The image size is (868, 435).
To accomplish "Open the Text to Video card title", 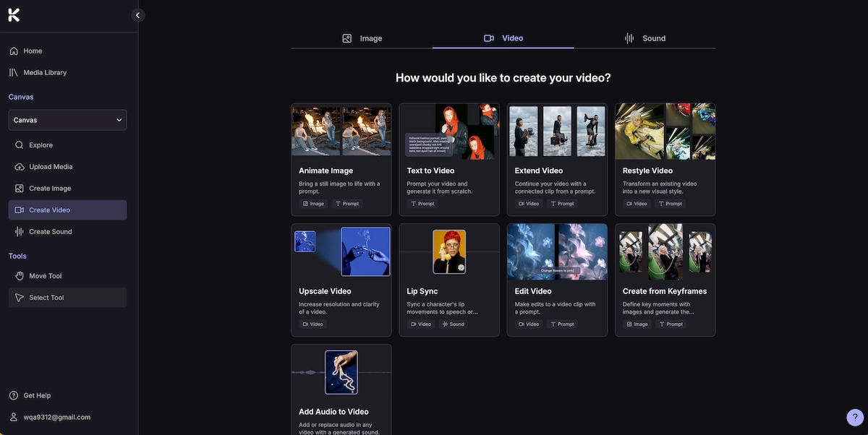I will click(430, 171).
